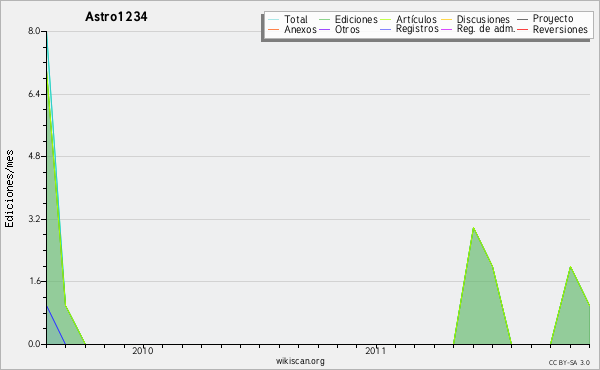600x370 pixels.
Task: Select the Otros legend entry
Action: (347, 29)
